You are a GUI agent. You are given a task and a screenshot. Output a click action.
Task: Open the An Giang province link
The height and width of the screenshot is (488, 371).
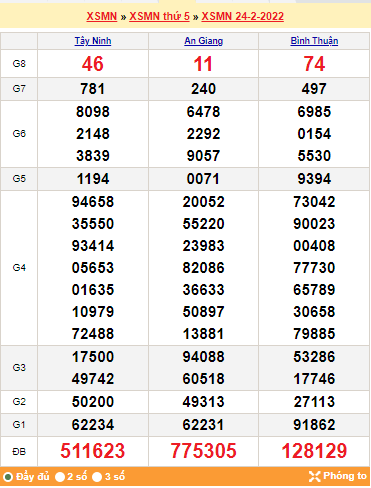pyautogui.click(x=203, y=41)
